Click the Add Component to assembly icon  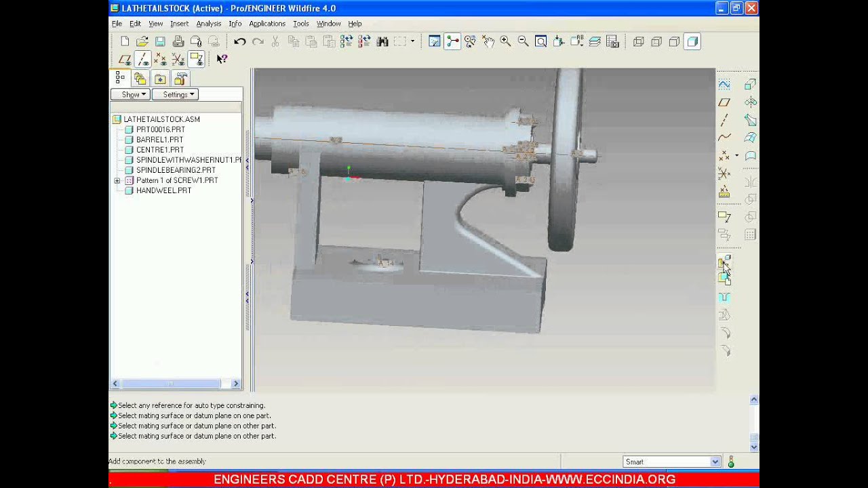tap(724, 262)
